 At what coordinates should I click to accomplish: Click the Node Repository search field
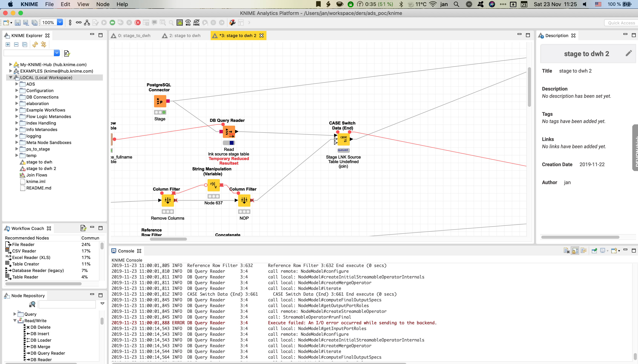point(67,304)
